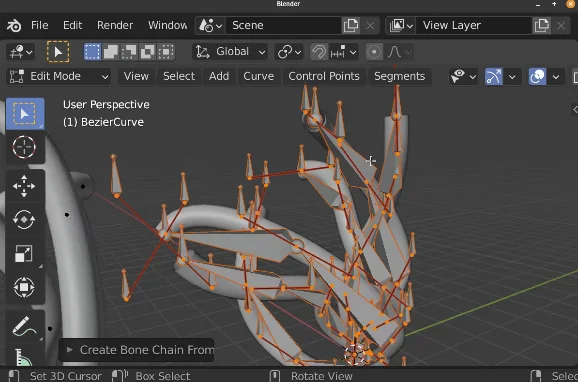578x382 pixels.
Task: Select the Move tool
Action: coord(25,186)
